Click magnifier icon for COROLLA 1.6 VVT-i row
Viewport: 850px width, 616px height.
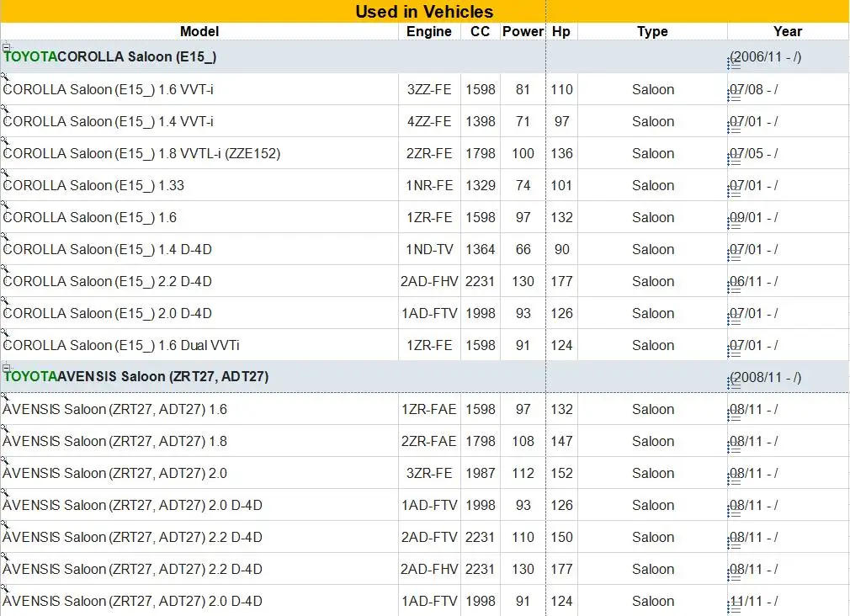pos(5,77)
